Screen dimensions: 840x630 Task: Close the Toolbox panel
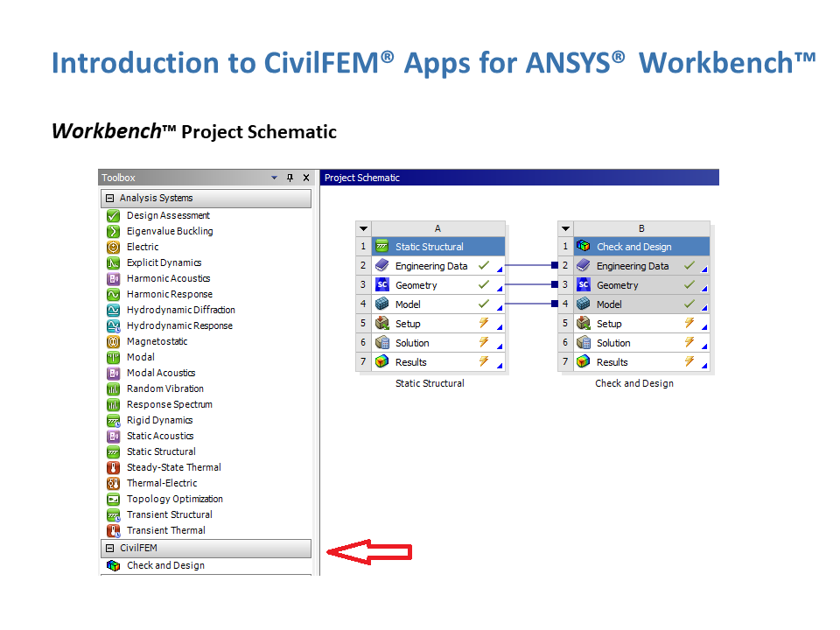tap(305, 178)
